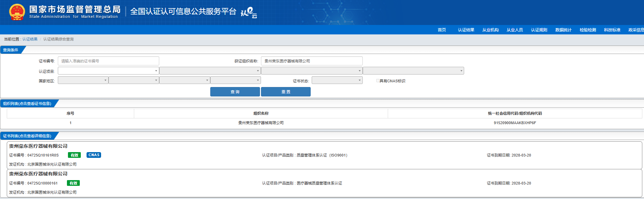Screen dimensions: 644x199
Task: Click the CNAS badge on certificate 04725Q10161R0S
Action: coord(94,155)
